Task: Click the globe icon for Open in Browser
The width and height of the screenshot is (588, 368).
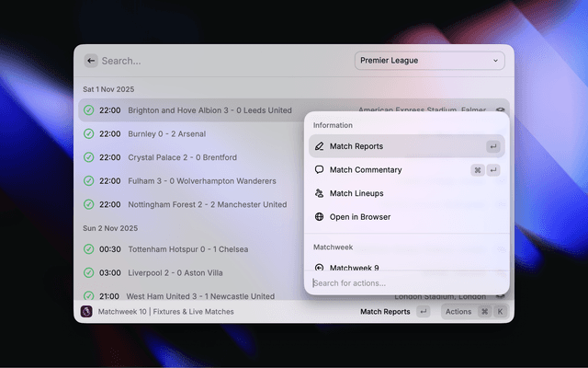Action: click(x=320, y=217)
